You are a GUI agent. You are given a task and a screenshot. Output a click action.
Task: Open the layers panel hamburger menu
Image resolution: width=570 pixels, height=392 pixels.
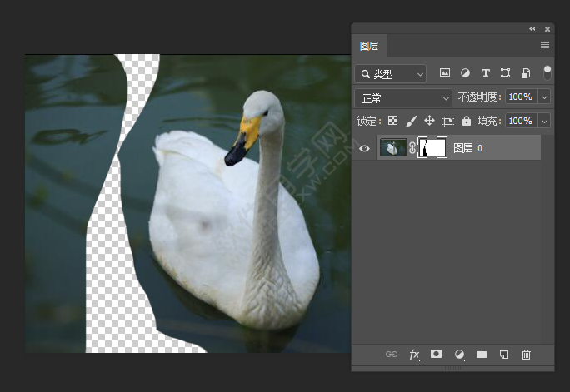pyautogui.click(x=545, y=45)
